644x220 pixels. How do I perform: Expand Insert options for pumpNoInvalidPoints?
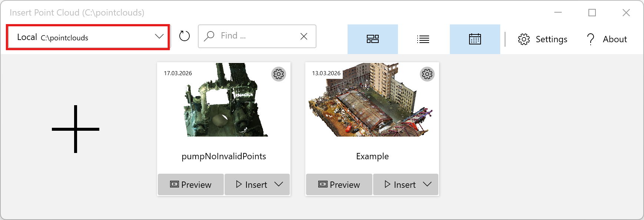click(x=279, y=184)
